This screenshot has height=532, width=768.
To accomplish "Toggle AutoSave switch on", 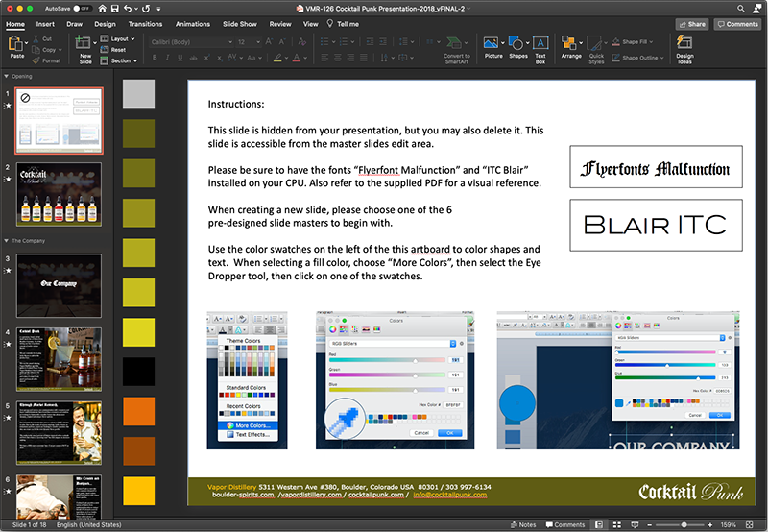I will coord(82,9).
